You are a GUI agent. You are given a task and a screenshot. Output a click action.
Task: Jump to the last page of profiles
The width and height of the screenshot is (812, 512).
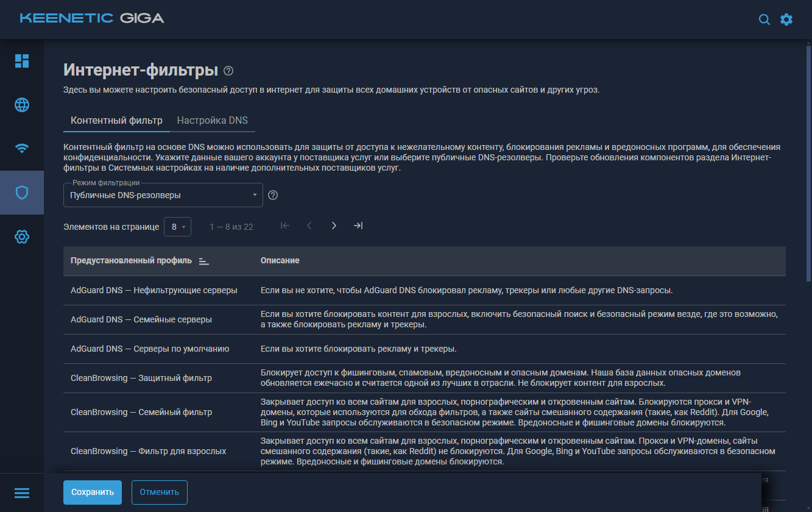(x=358, y=226)
